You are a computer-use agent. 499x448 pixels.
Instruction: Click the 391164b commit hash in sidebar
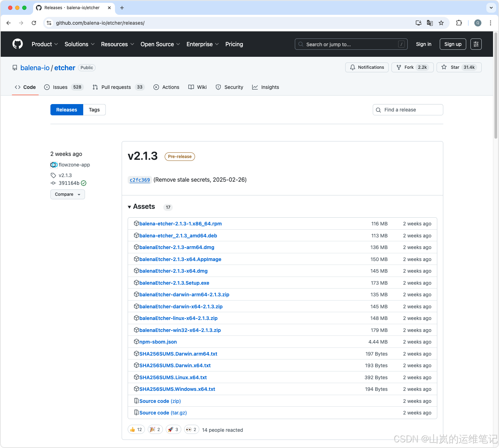coord(69,183)
